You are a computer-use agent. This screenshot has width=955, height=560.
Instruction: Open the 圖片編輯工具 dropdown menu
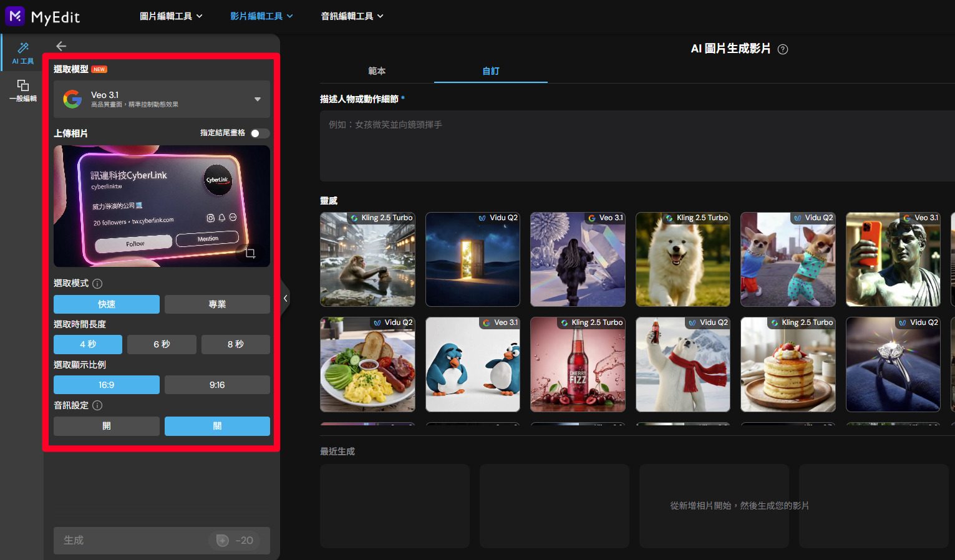(171, 16)
